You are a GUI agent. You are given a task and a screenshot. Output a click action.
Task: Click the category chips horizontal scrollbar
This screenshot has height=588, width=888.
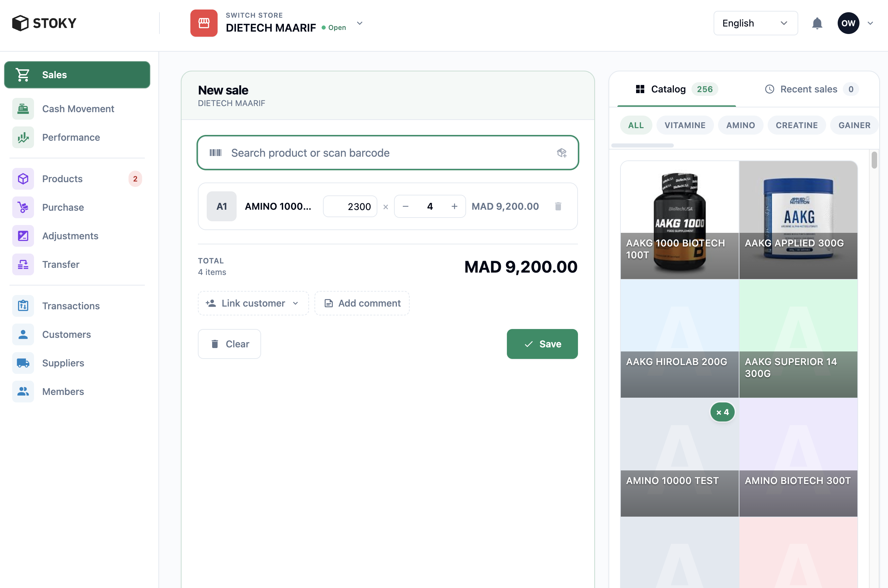point(643,145)
